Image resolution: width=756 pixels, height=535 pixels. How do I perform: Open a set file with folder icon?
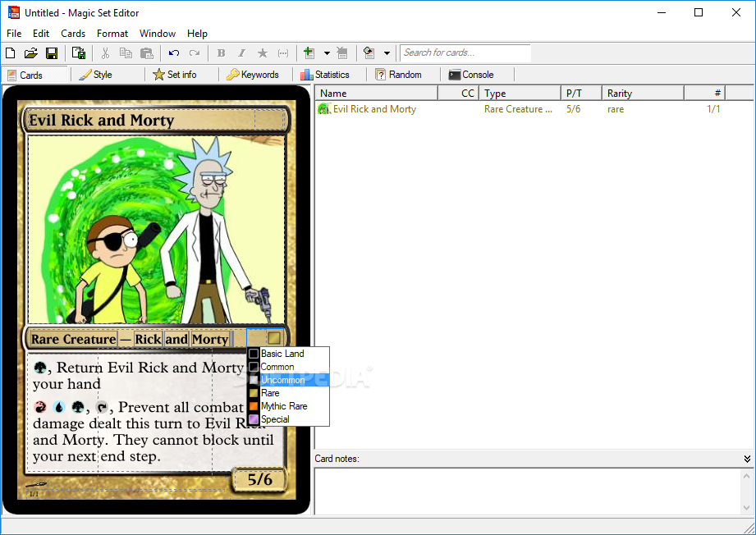[31, 53]
